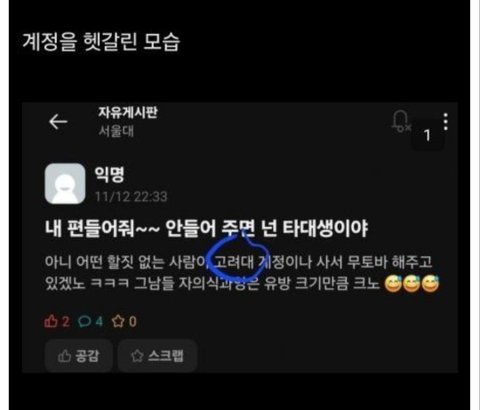This screenshot has height=410, width=480.
Task: Click the post title 내 편들어줘
Action: click(206, 229)
